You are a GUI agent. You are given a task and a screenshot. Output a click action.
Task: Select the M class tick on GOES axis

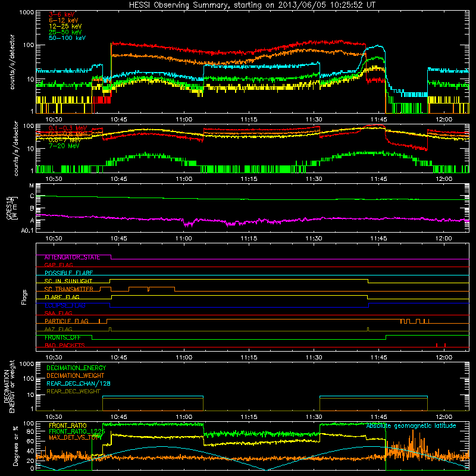point(32,186)
